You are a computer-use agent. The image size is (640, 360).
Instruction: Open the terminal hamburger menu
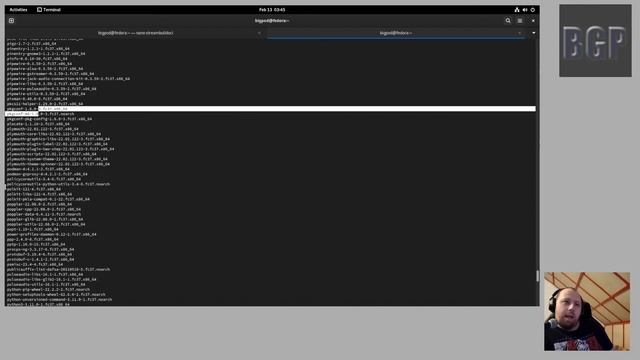pyautogui.click(x=520, y=20)
